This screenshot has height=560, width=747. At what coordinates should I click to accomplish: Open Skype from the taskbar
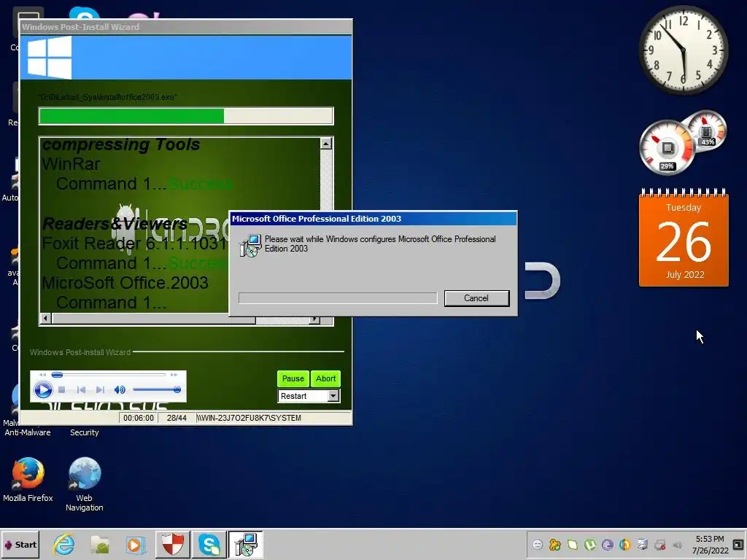pos(209,544)
